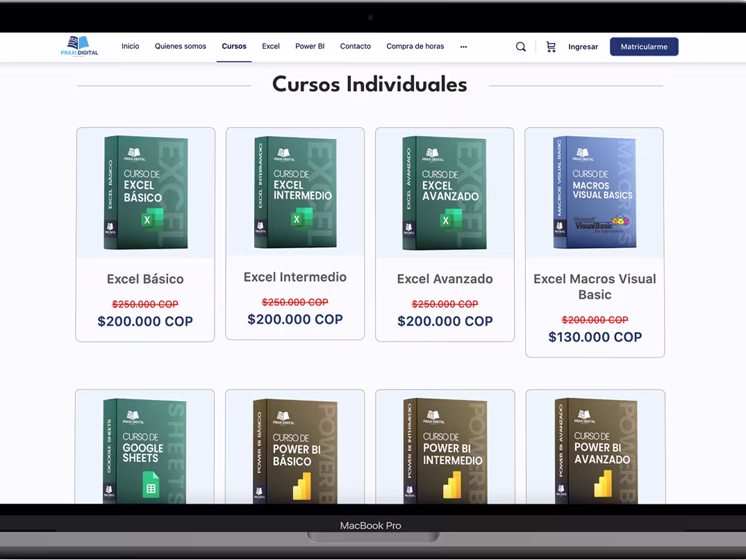Click the Cursos Individuales heading
Screen dimensions: 746x560
[x=370, y=84]
